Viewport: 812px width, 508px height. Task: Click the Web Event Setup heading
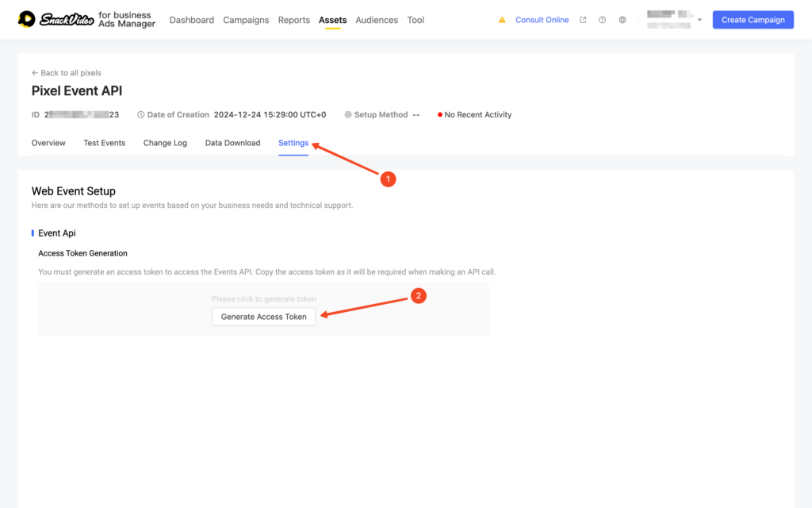tap(74, 191)
